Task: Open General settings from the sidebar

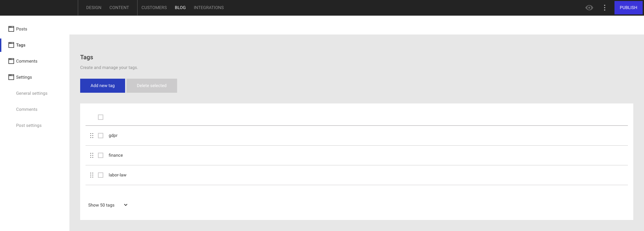Action: pos(32,93)
